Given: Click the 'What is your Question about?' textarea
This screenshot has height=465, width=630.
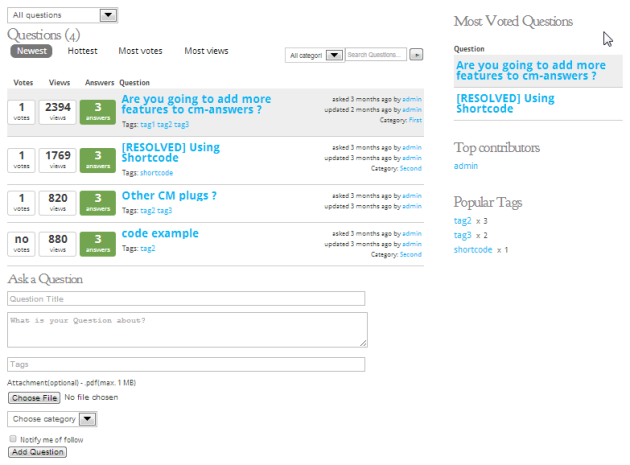Looking at the screenshot, I should pos(187,330).
